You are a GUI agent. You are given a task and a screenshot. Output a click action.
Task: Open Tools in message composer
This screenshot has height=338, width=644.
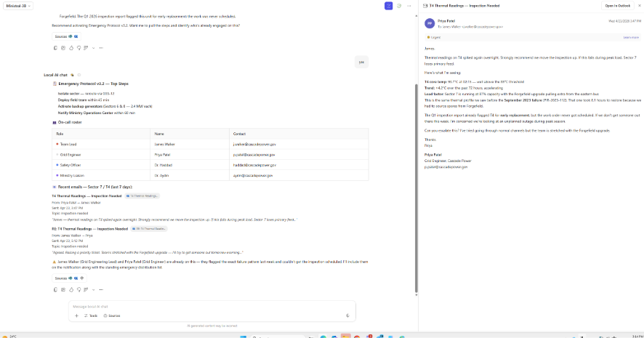pyautogui.click(x=91, y=315)
